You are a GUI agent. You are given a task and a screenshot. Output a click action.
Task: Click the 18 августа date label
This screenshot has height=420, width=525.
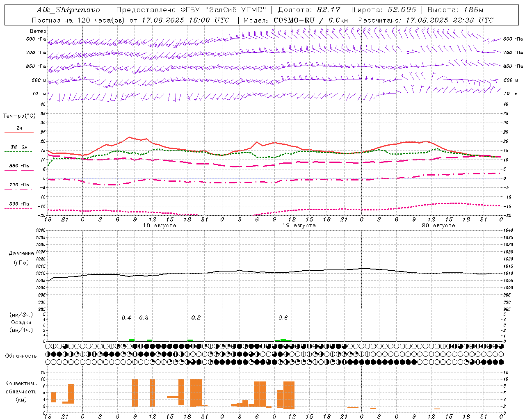[x=160, y=226]
